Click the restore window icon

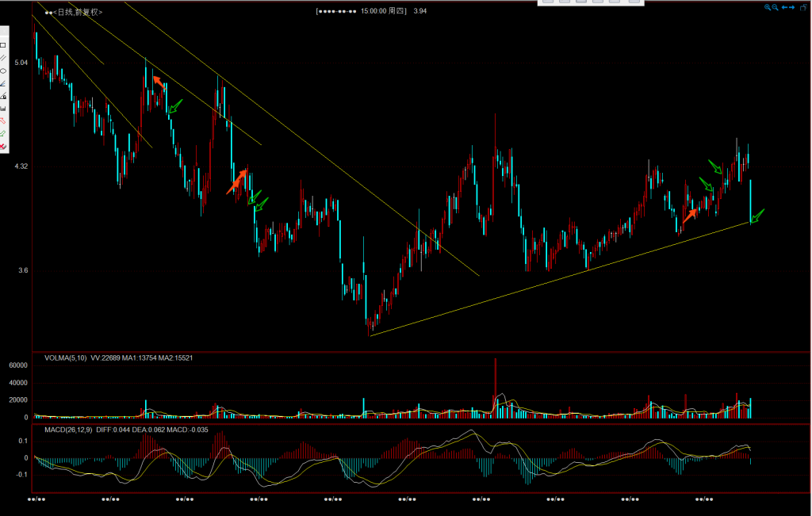point(803,7)
